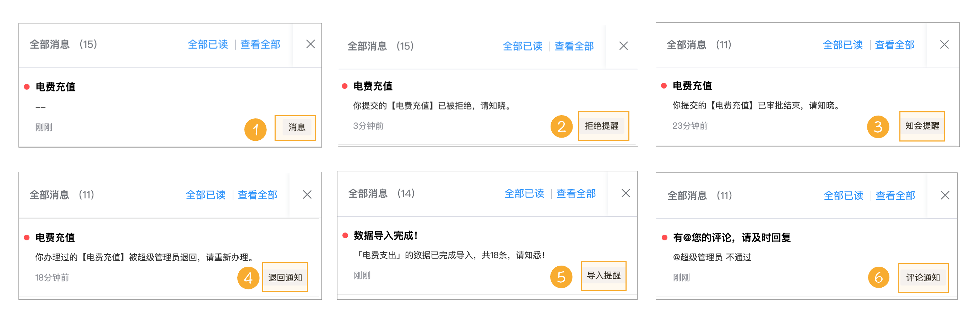Select the orange badge numbered 1

pos(256,130)
